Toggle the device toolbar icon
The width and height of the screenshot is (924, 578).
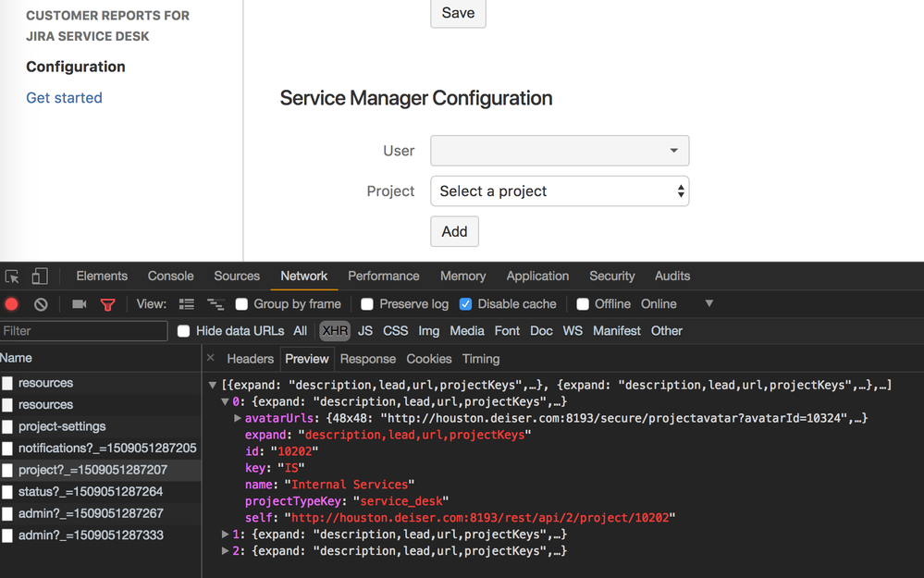(40, 277)
